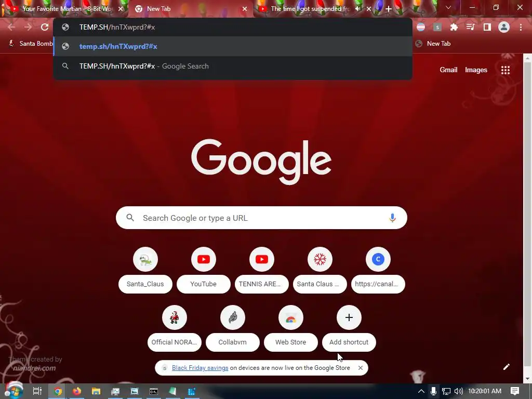The height and width of the screenshot is (399, 532).
Task: Dismiss the Google Store promo banner
Action: tap(361, 368)
